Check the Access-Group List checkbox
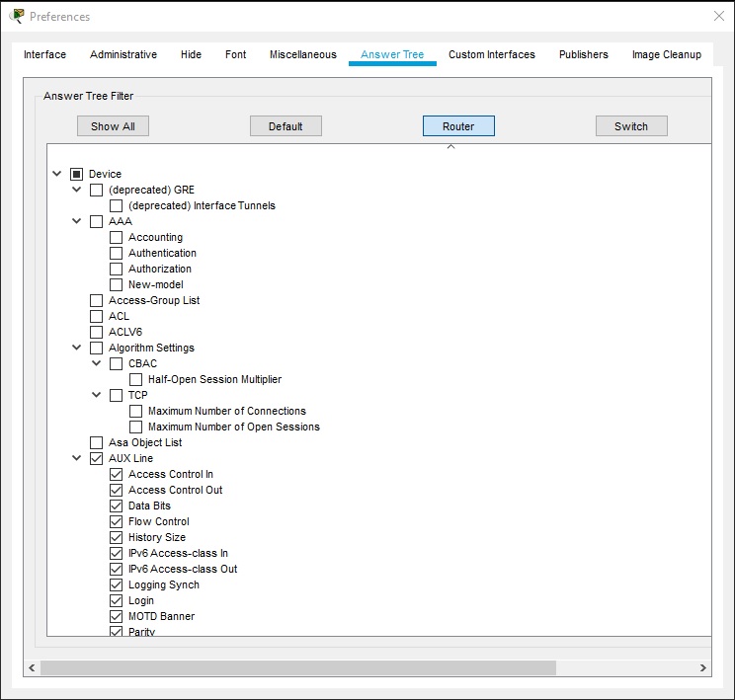The width and height of the screenshot is (735, 700). 96,300
